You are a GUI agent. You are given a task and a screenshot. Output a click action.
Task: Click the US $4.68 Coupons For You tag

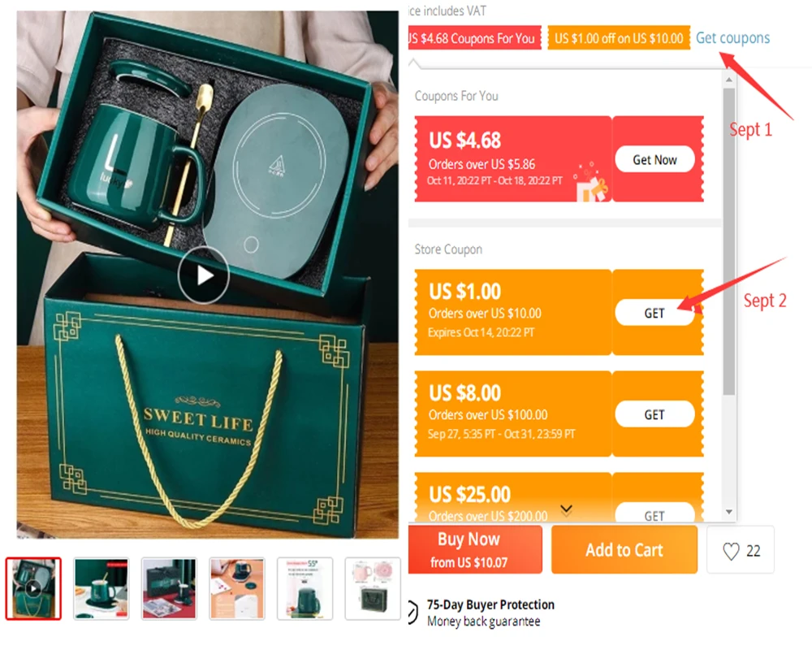(474, 38)
